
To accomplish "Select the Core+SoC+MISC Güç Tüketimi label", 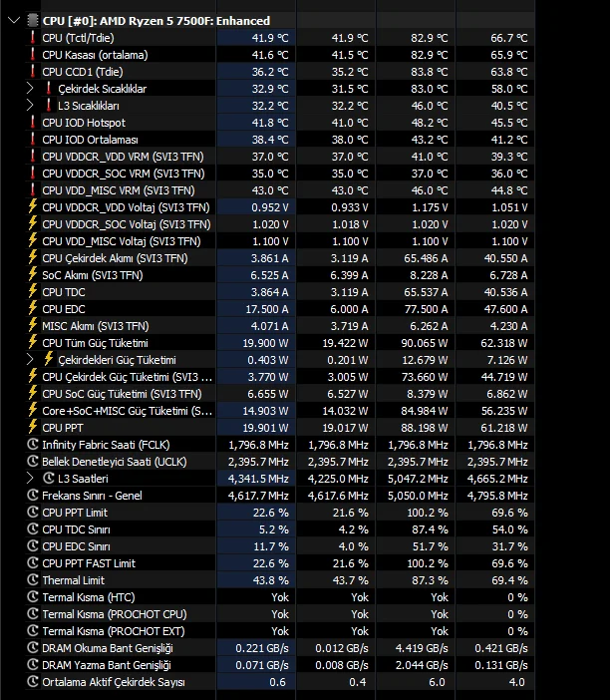I will pyautogui.click(x=128, y=411).
